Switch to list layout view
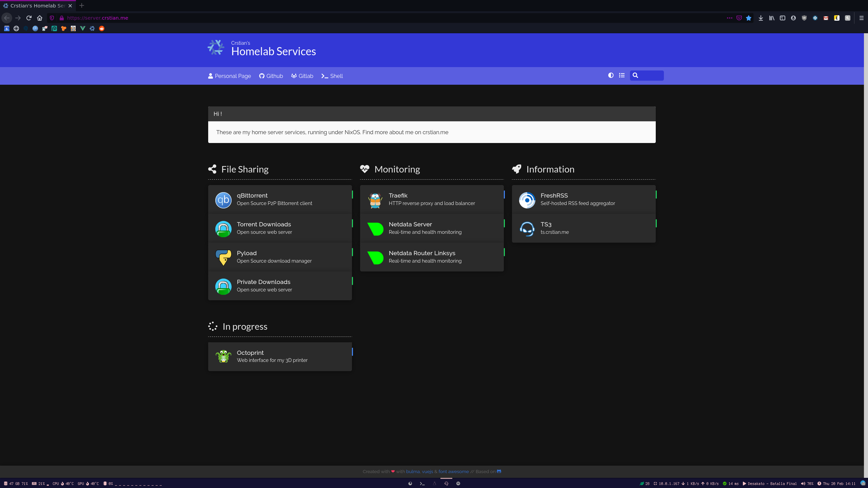Image resolution: width=868 pixels, height=488 pixels. [622, 75]
